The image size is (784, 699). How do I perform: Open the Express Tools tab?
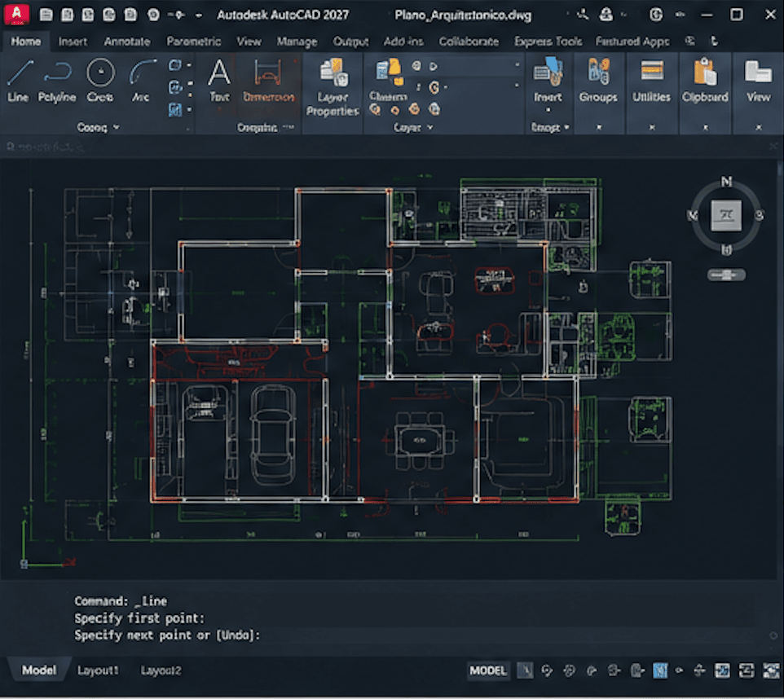(548, 42)
